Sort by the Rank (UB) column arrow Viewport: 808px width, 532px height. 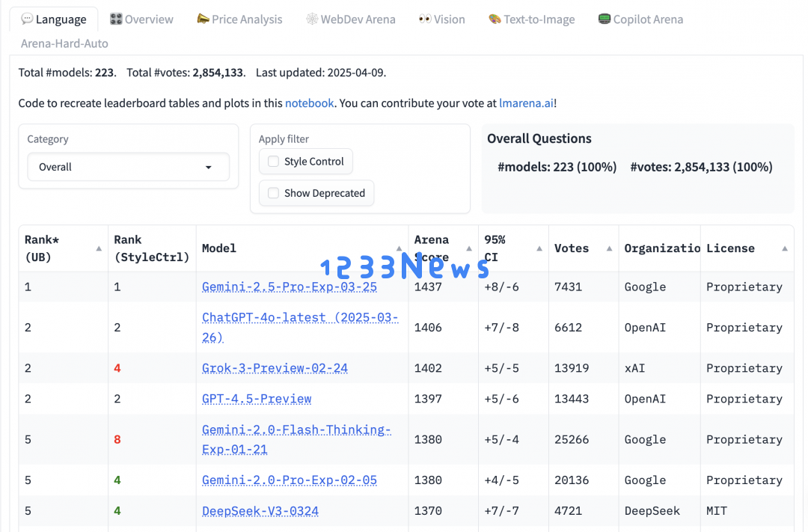[x=99, y=248]
